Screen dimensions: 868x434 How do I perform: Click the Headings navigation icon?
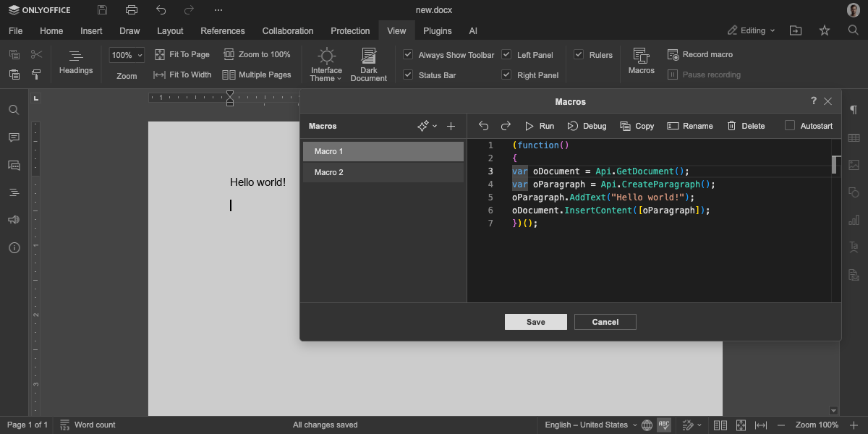76,56
